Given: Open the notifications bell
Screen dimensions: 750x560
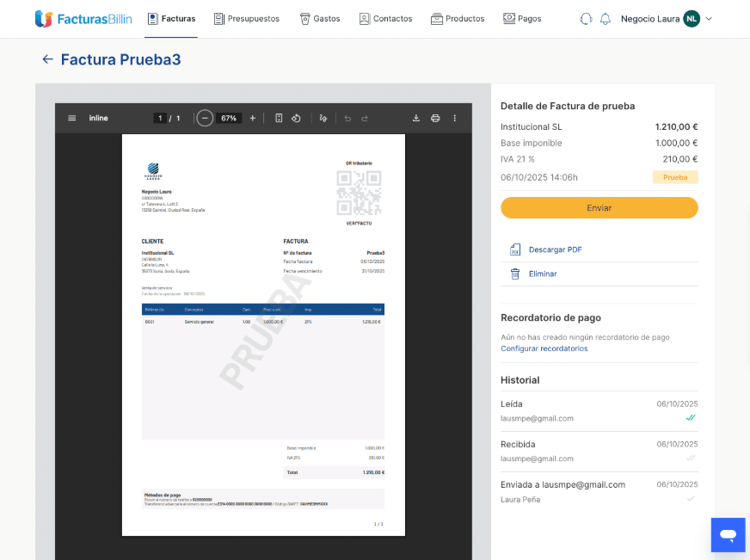Looking at the screenshot, I should point(606,19).
